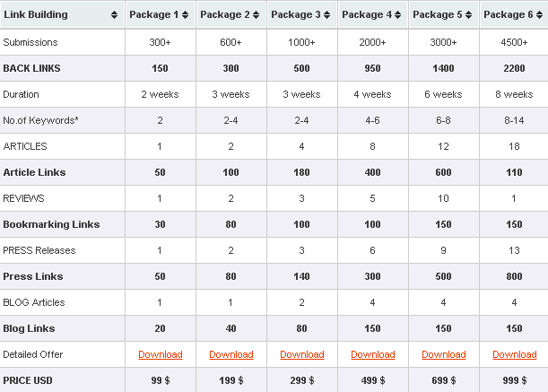Click the sort arrows beside Package 4

[397, 15]
